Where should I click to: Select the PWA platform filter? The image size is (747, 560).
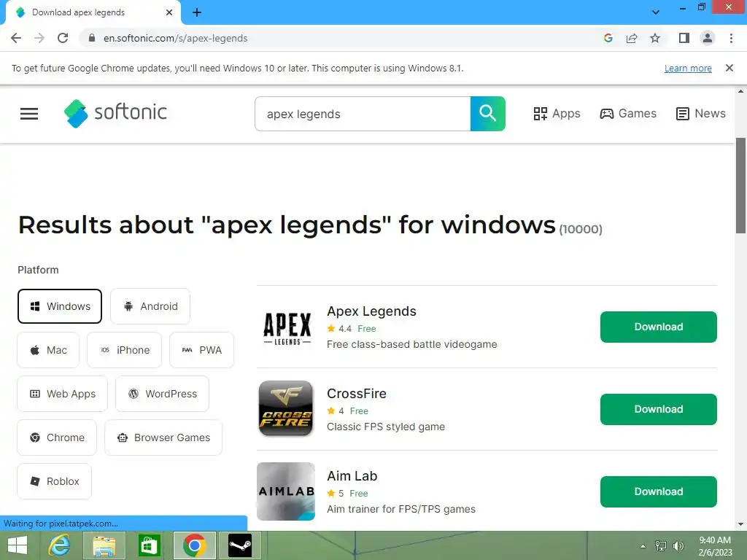(x=201, y=350)
